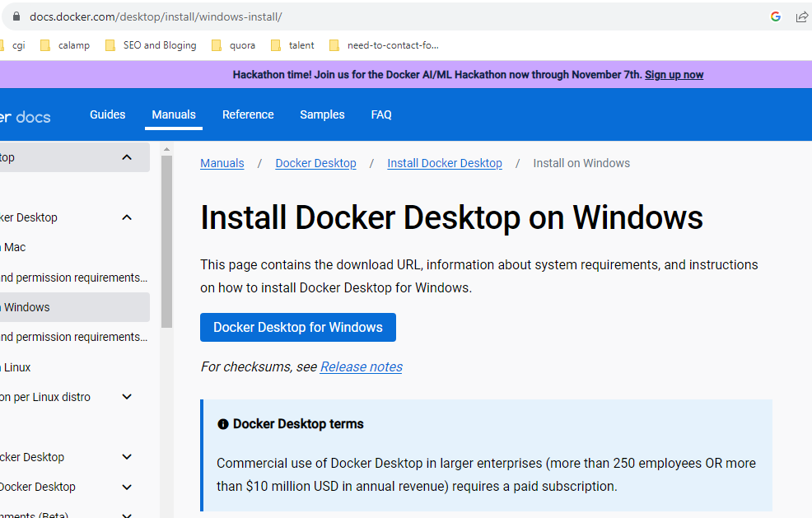Open permission requirements item below Windows
The height and width of the screenshot is (518, 812).
(x=75, y=337)
